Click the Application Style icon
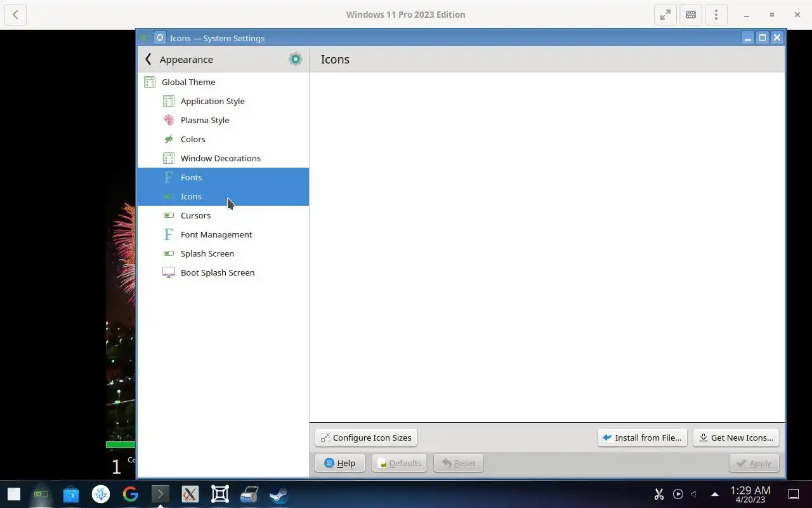The width and height of the screenshot is (812, 508). click(x=168, y=101)
